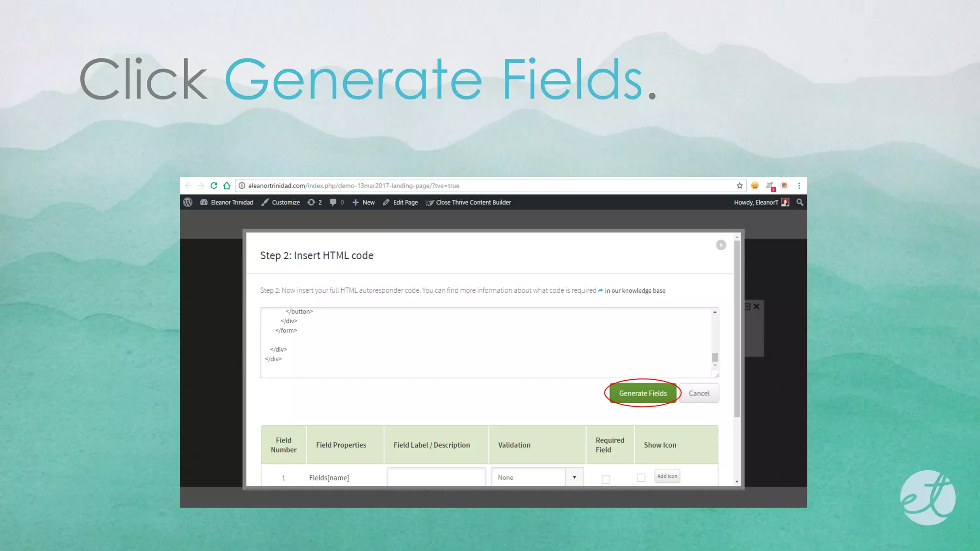Click Edit Page in the admin bar

[401, 202]
